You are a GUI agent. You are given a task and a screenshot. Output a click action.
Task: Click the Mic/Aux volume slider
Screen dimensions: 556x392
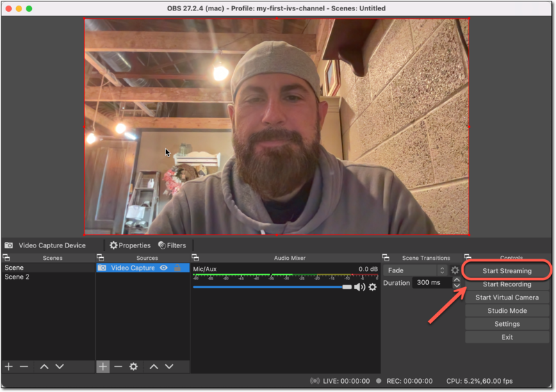tap(271, 287)
